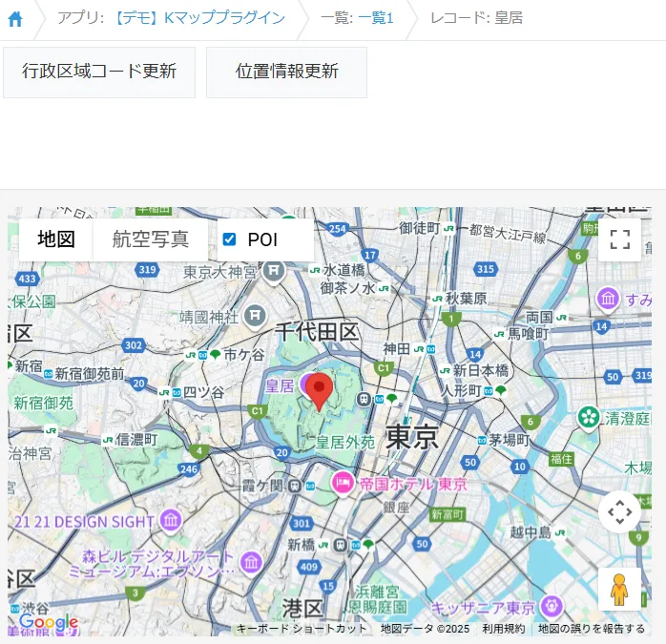
Task: Switch to 航空写真 satellite view
Action: point(151,239)
